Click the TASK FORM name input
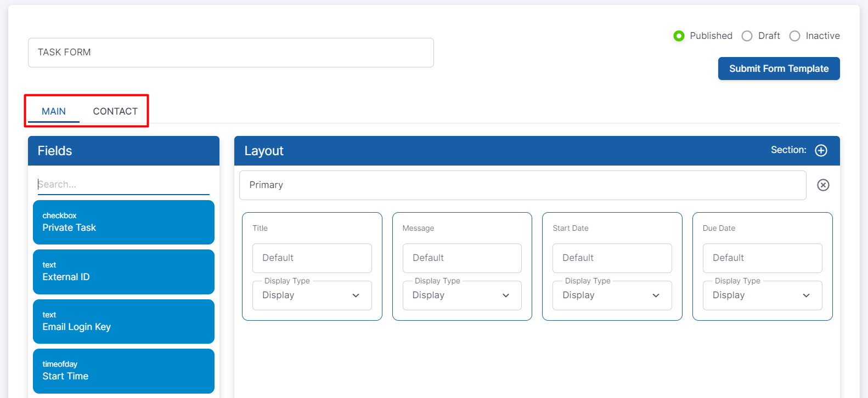The width and height of the screenshot is (868, 398). tap(230, 53)
